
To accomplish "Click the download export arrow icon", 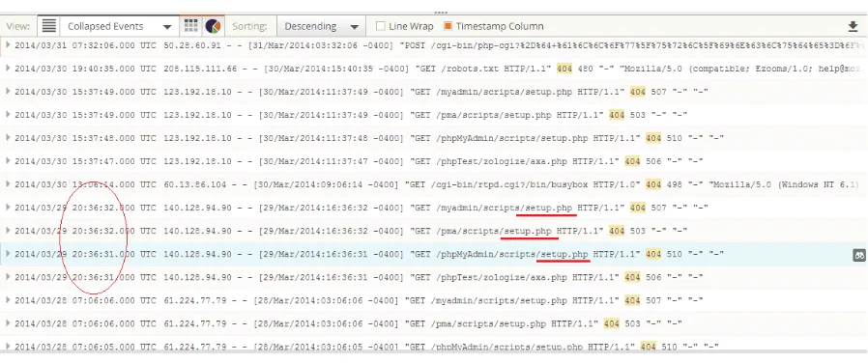I will coord(853,26).
